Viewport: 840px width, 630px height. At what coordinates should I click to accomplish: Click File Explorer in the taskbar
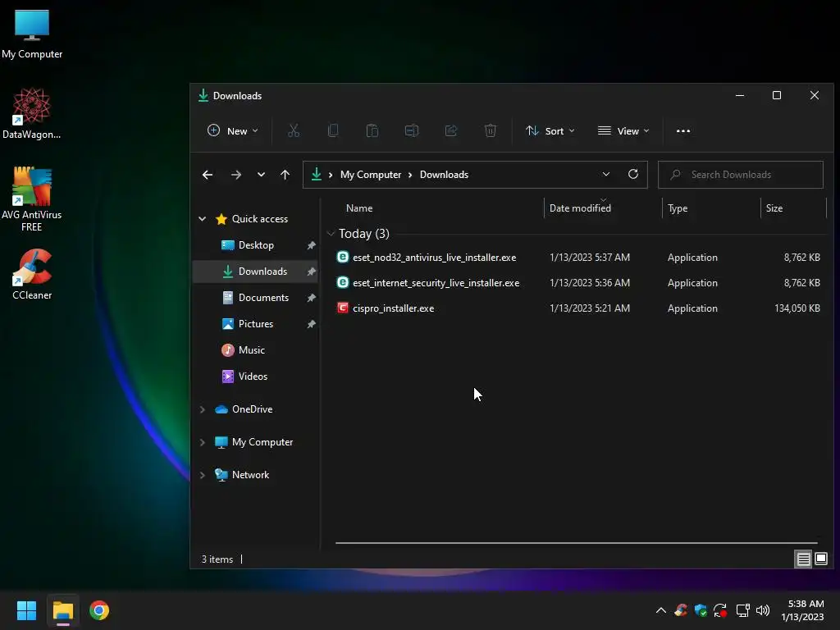(x=62, y=610)
